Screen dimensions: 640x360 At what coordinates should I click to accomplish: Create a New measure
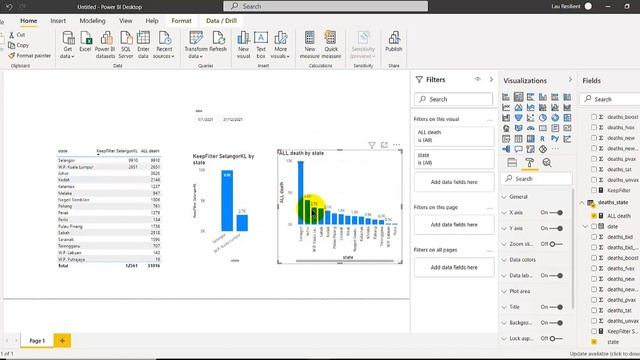[x=310, y=44]
